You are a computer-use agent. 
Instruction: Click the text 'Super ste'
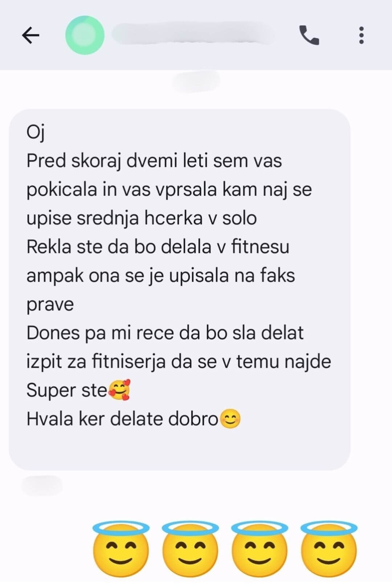pos(67,391)
